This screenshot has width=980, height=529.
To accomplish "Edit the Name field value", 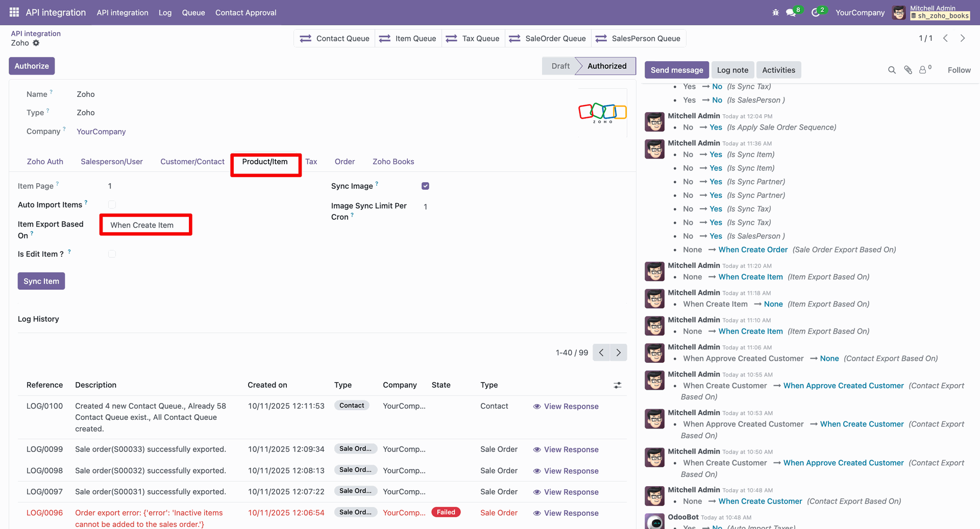I will coord(86,94).
